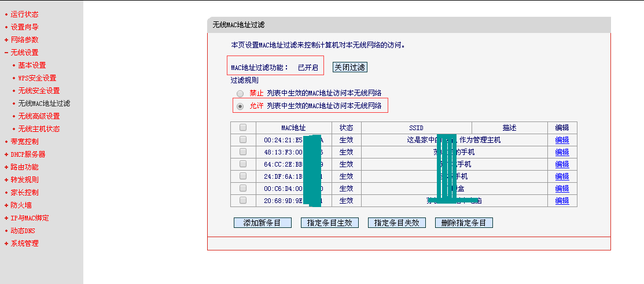Image resolution: width=644 pixels, height=284 pixels.
Task: Click the 无线MAC地址过滤 panel title
Action: pyautogui.click(x=238, y=25)
